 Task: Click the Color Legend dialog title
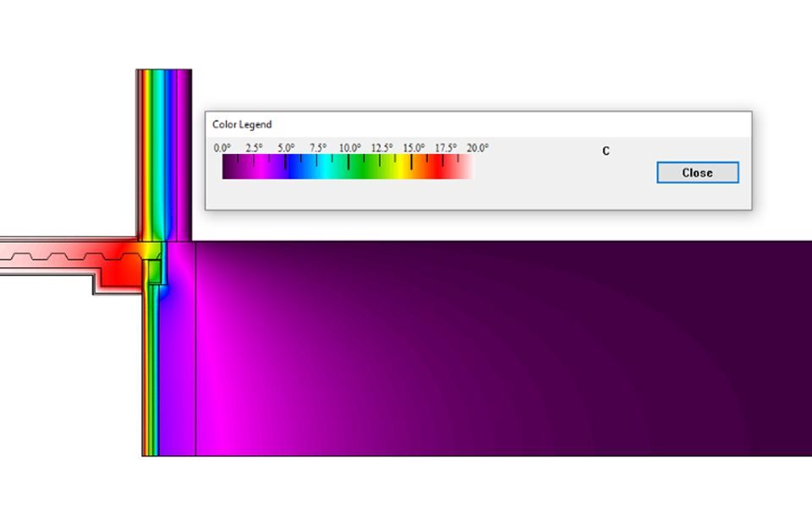pyautogui.click(x=242, y=124)
